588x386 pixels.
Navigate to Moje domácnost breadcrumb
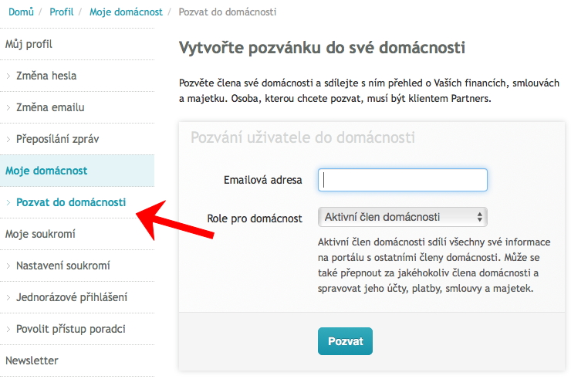126,12
